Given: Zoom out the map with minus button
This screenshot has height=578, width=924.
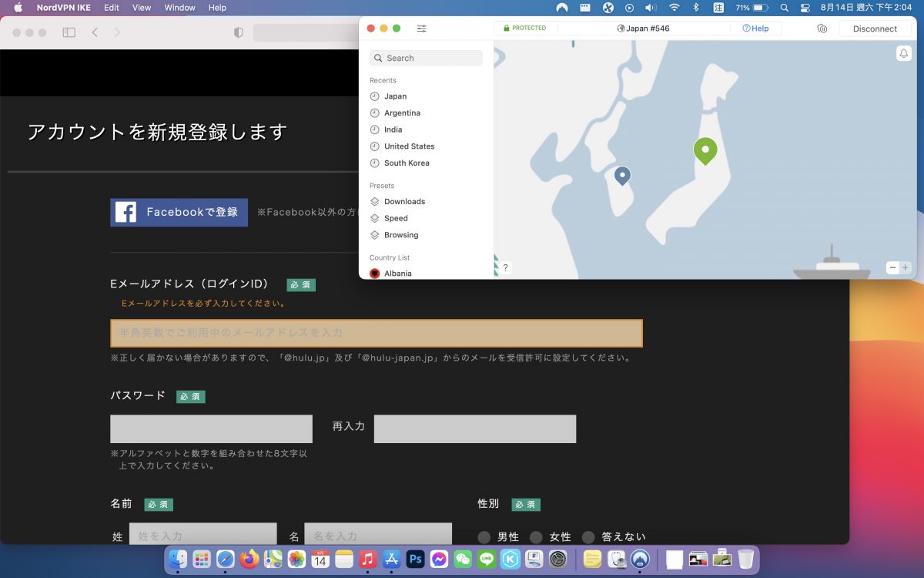Looking at the screenshot, I should click(892, 267).
